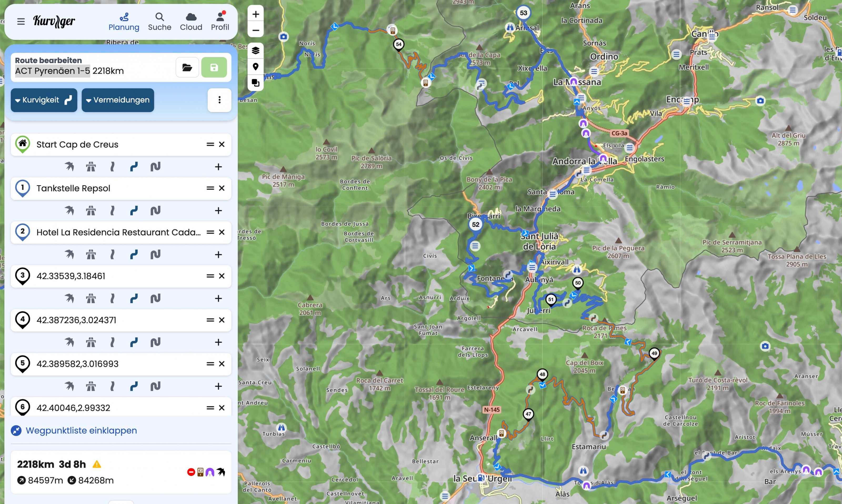
Task: Remove the Tankstelle Repsol waypoint
Action: [x=222, y=188]
